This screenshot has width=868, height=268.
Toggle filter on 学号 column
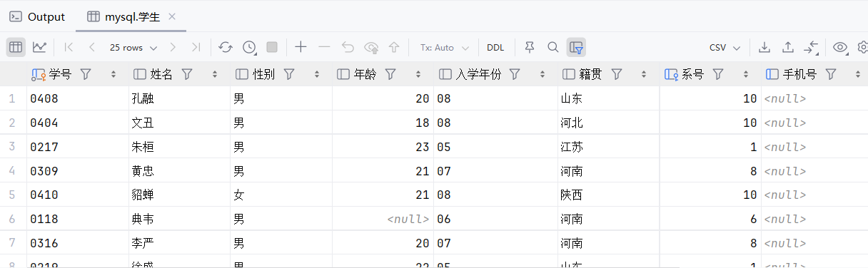86,74
